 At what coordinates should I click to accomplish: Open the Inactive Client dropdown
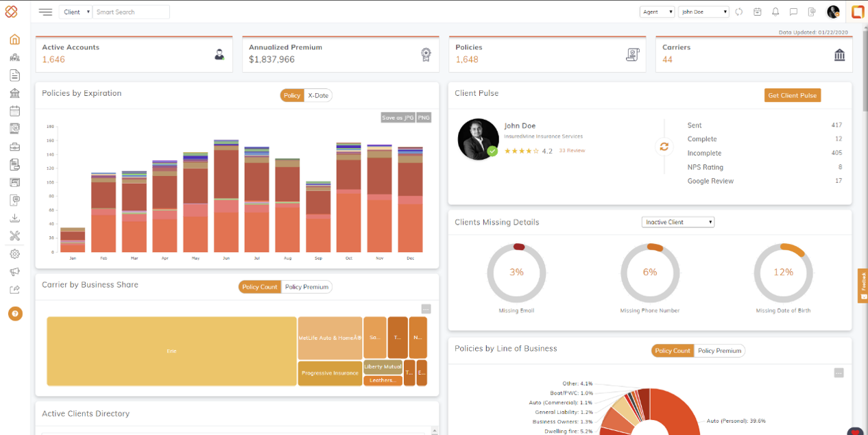[x=678, y=222]
